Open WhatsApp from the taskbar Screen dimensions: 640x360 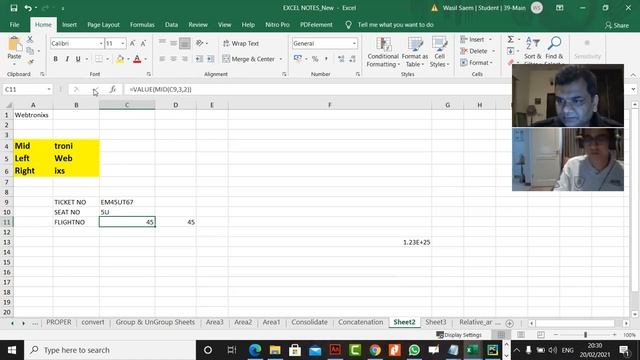click(414, 350)
